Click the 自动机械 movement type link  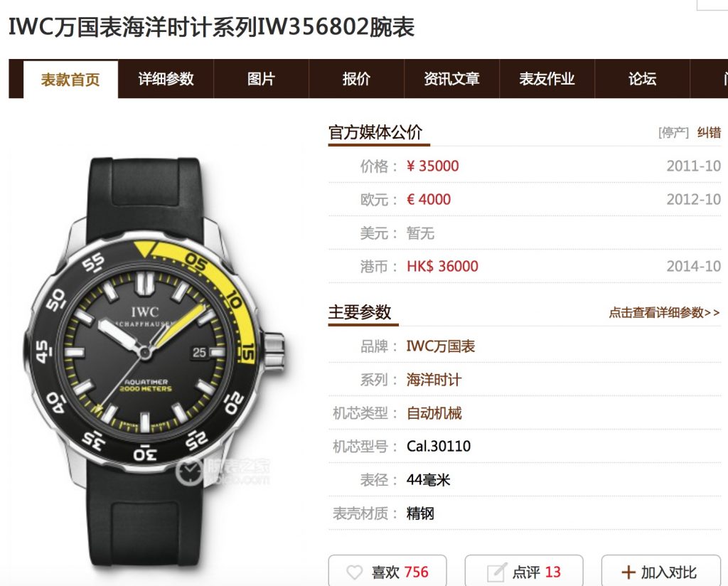pyautogui.click(x=434, y=413)
